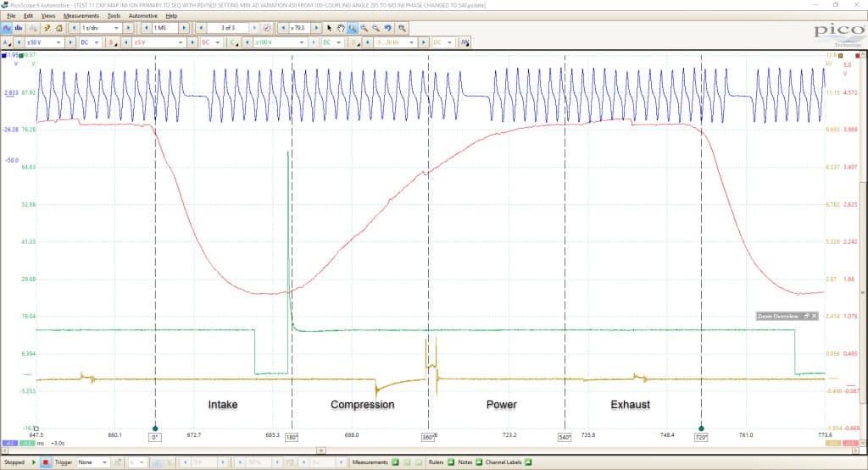
Task: Click the buffer index field 3 of 3
Action: 228,28
